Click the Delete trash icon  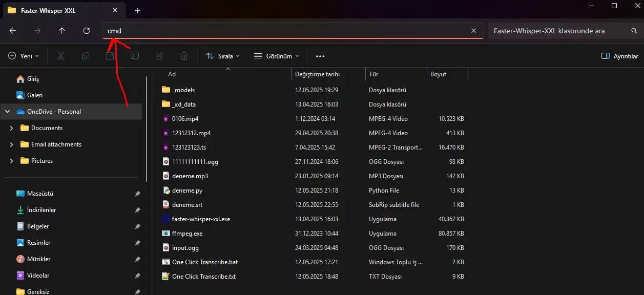pyautogui.click(x=184, y=56)
